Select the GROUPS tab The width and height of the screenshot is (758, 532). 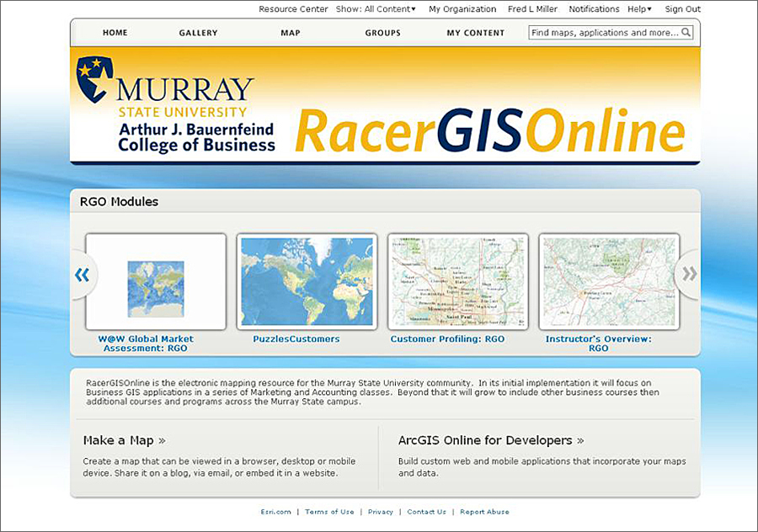pyautogui.click(x=382, y=32)
